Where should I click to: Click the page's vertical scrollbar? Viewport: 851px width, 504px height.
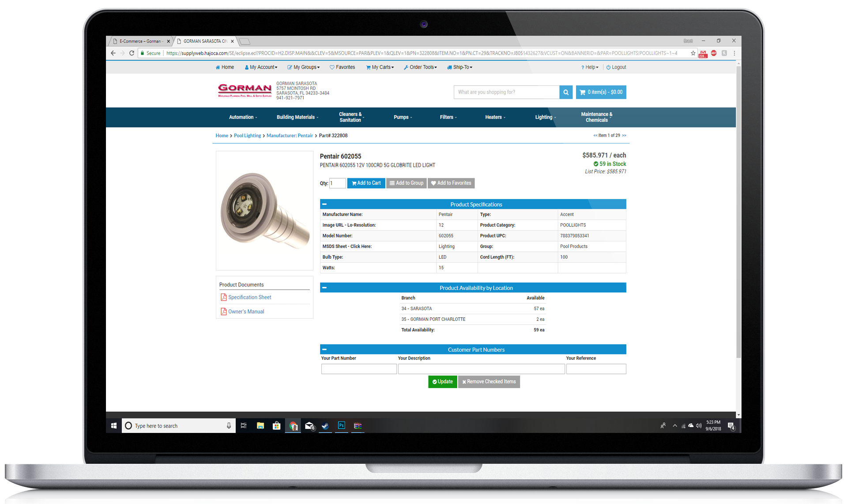738,212
